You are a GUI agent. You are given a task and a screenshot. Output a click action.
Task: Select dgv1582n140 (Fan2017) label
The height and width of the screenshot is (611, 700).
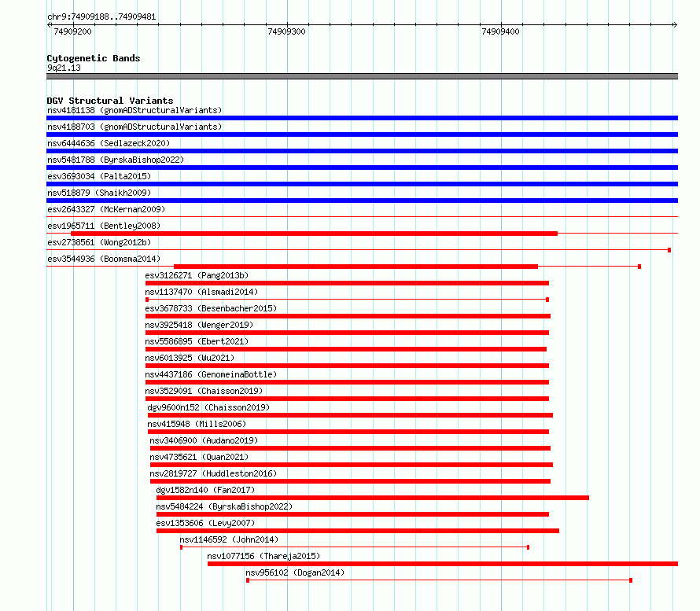tap(205, 490)
